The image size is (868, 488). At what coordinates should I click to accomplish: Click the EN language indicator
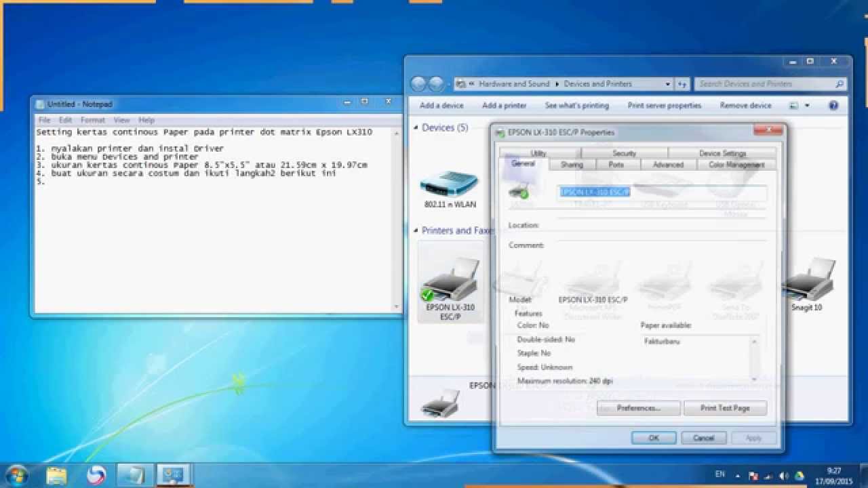tap(719, 475)
